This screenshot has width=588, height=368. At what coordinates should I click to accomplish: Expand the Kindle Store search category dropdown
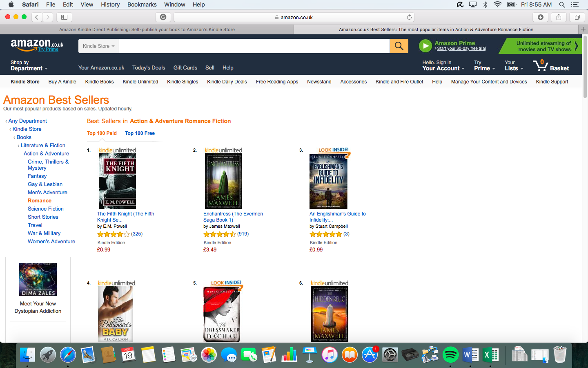point(98,46)
